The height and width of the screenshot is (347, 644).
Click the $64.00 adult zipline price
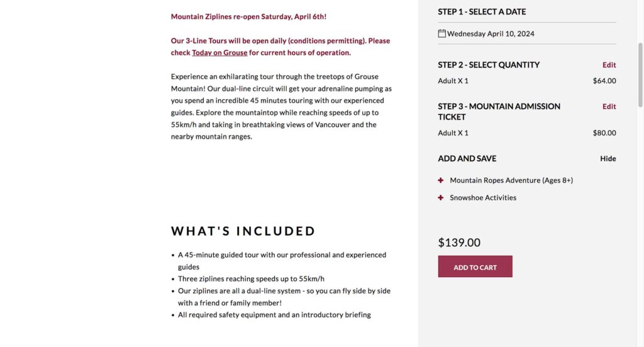pos(604,81)
